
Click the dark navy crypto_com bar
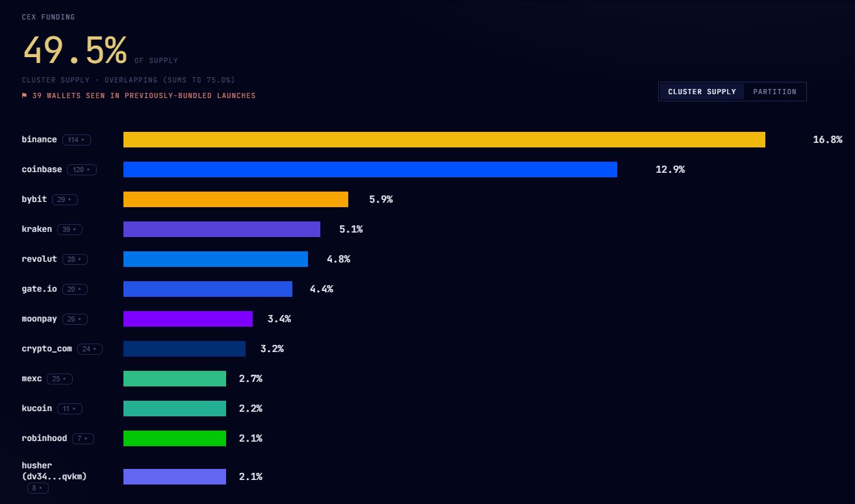(185, 349)
